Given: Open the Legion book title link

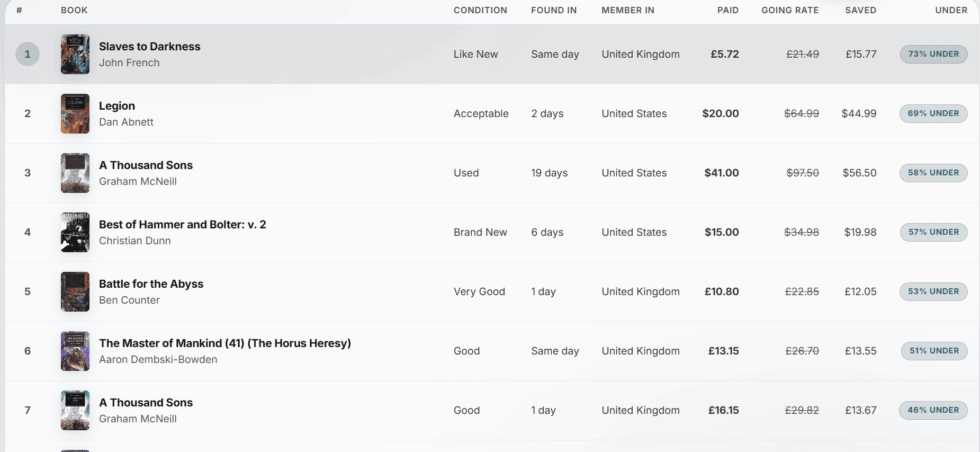Looking at the screenshot, I should pyautogui.click(x=117, y=106).
